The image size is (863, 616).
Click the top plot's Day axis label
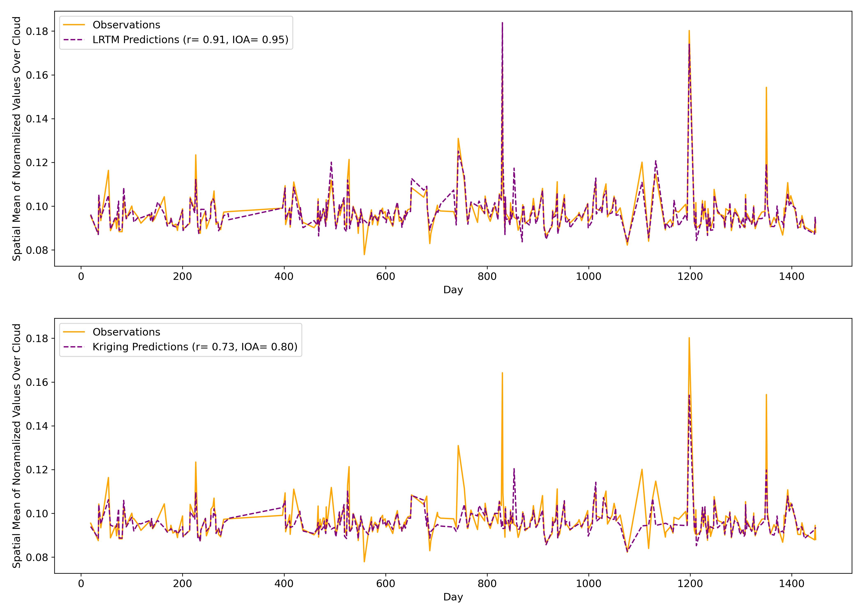click(453, 290)
